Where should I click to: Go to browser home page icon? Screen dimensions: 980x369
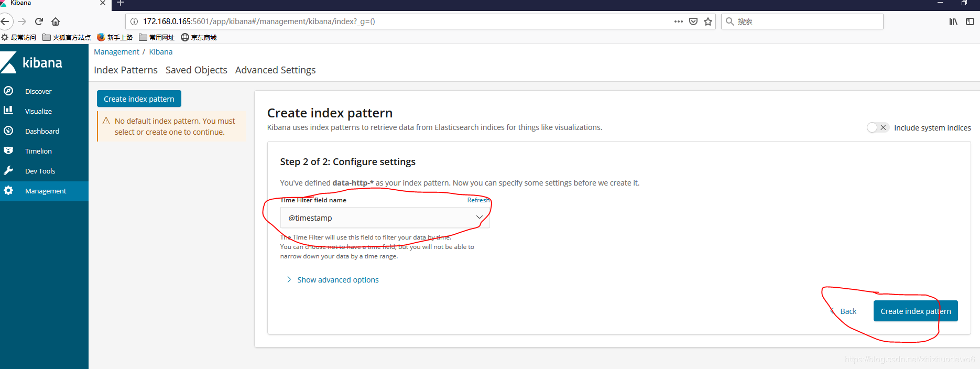click(x=56, y=21)
